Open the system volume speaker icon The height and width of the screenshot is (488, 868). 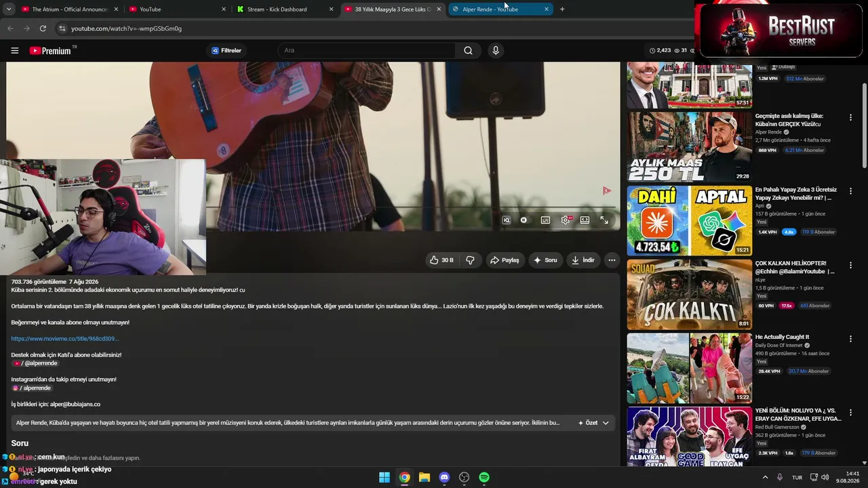pyautogui.click(x=825, y=477)
